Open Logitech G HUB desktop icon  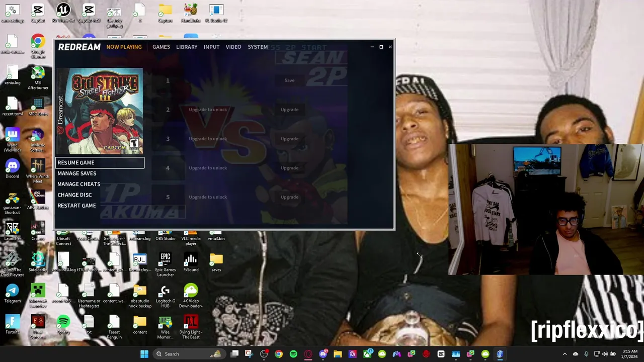click(x=165, y=296)
